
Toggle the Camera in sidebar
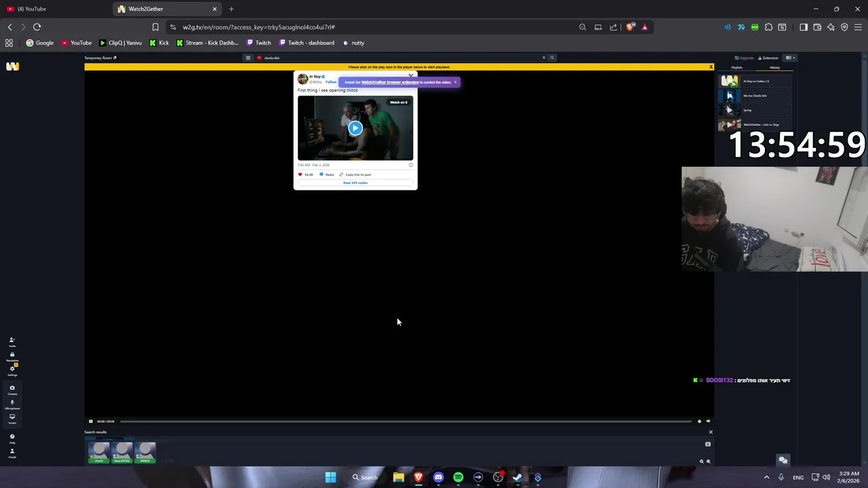(x=12, y=390)
